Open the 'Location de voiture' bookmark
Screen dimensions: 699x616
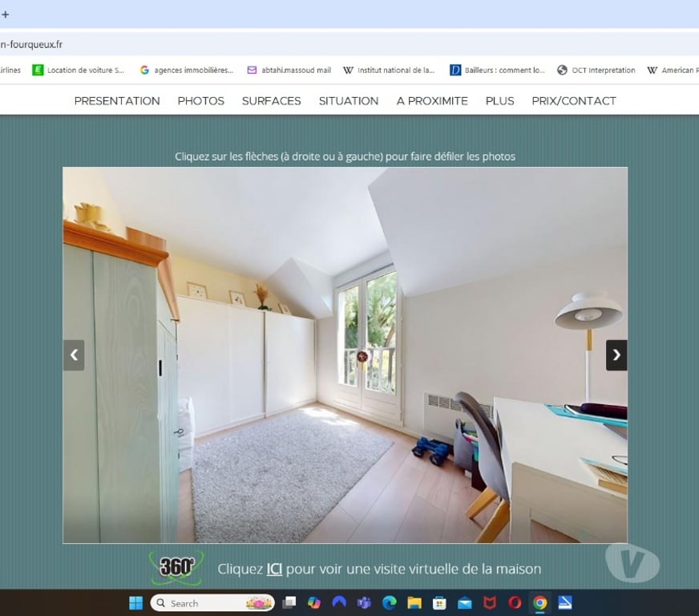pyautogui.click(x=79, y=71)
